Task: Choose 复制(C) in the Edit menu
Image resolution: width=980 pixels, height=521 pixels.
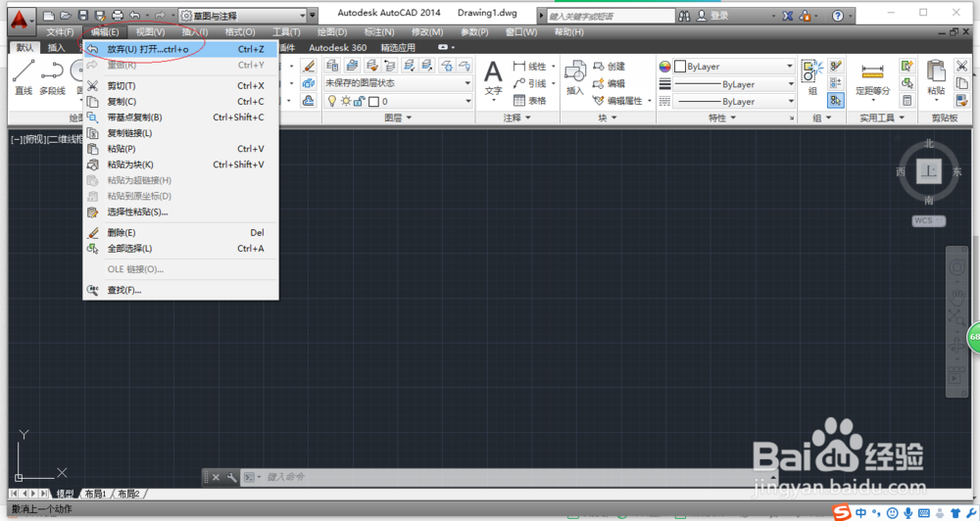Action: pos(180,101)
